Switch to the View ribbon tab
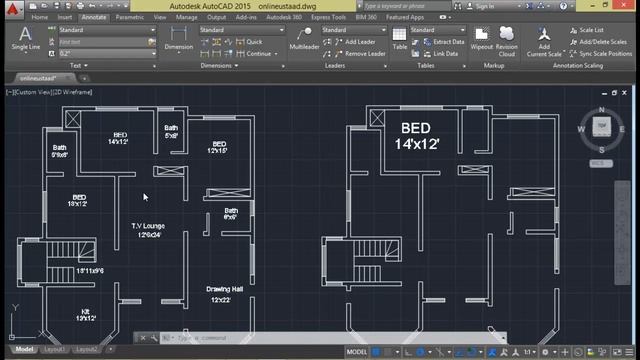 point(160,17)
